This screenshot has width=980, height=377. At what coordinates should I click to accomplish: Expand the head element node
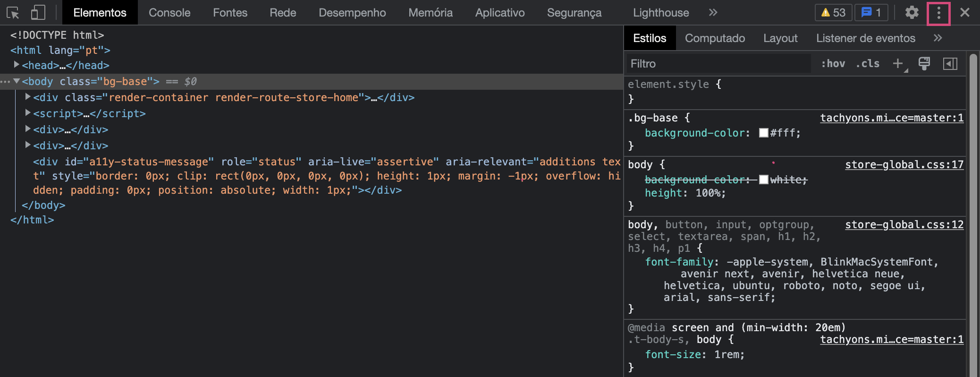tap(17, 65)
